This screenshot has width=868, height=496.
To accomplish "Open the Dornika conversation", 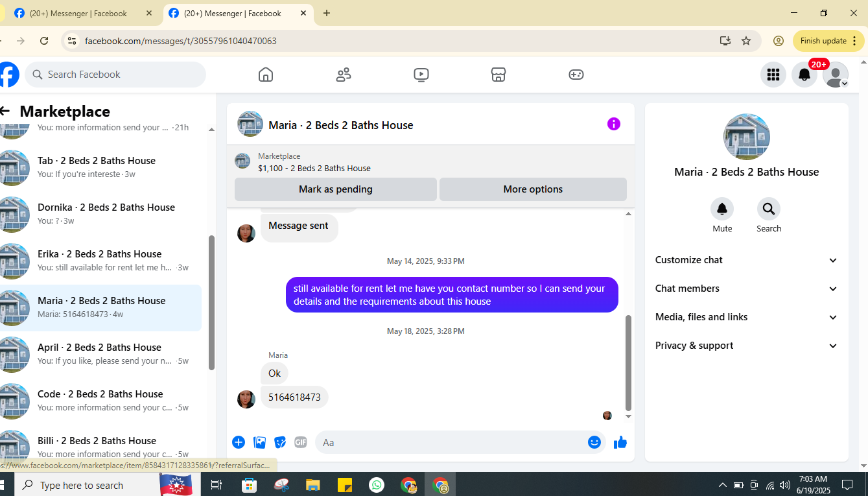I will [100, 214].
